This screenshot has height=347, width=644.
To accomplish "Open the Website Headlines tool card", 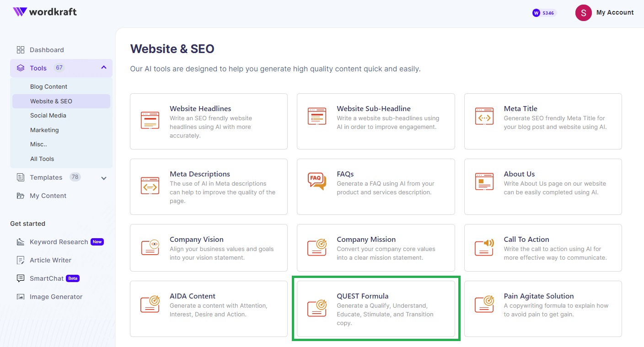I will (209, 121).
